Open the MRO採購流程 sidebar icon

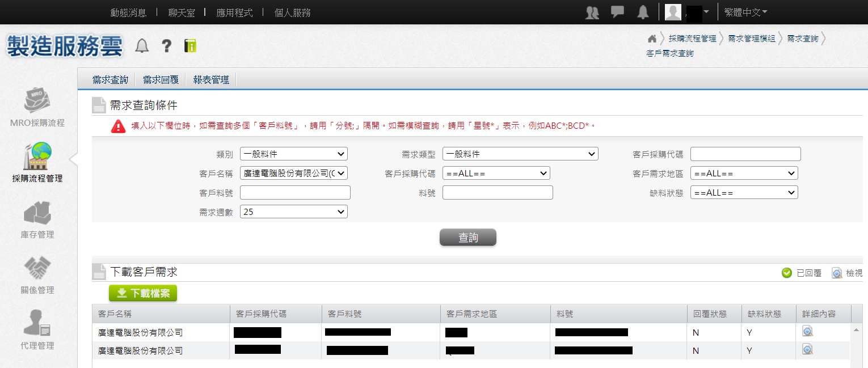[37, 101]
